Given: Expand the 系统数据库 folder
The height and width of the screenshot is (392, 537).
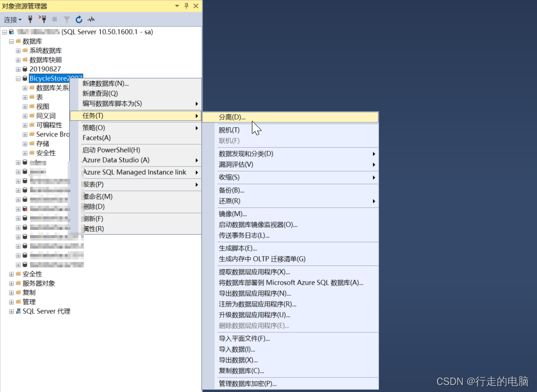Looking at the screenshot, I should (18, 50).
